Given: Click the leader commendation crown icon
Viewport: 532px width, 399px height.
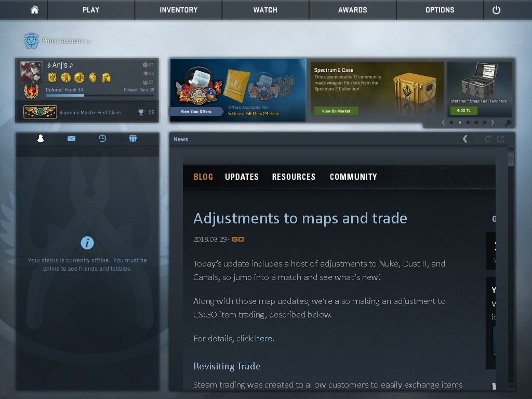Looking at the screenshot, I should tap(145, 83).
